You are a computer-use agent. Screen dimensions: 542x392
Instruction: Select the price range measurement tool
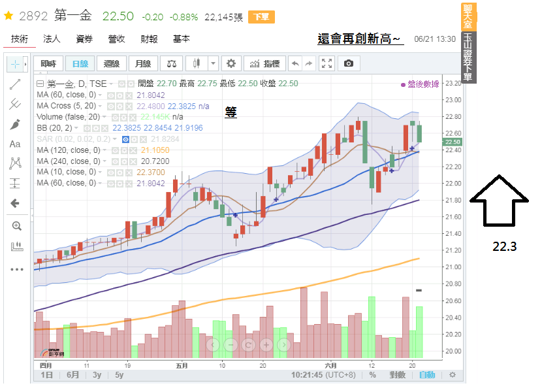15,183
